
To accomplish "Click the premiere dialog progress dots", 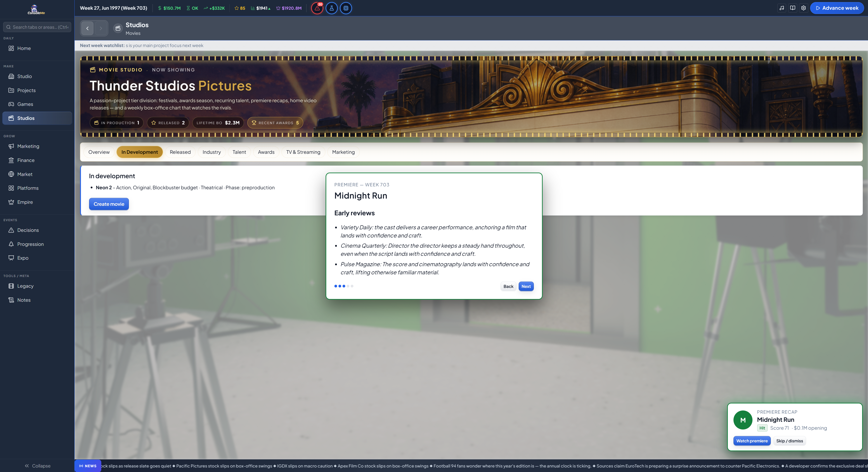I will pyautogui.click(x=344, y=286).
